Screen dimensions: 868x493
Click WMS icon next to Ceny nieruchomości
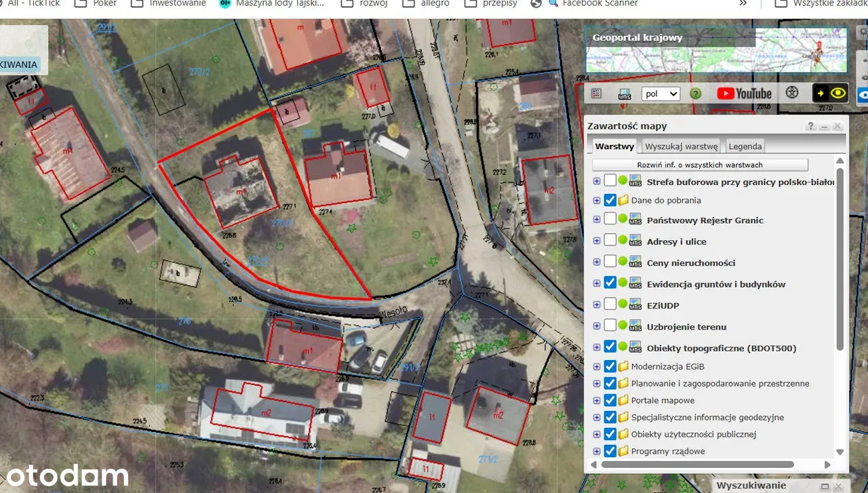pyautogui.click(x=635, y=262)
